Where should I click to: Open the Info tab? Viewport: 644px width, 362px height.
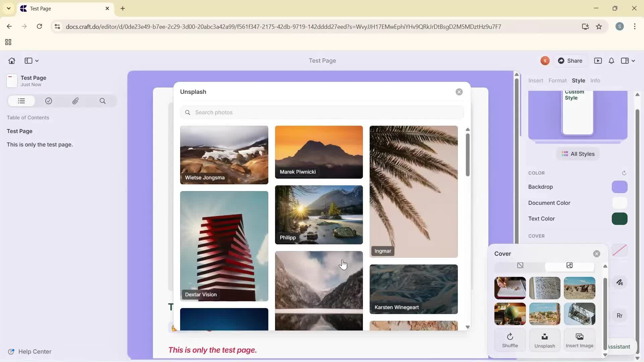pyautogui.click(x=595, y=80)
